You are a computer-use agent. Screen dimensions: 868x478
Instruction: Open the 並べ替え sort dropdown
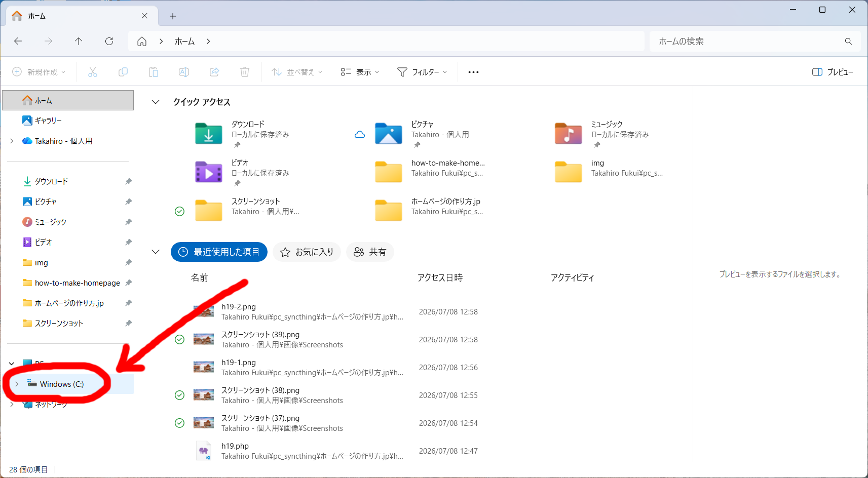pyautogui.click(x=297, y=72)
